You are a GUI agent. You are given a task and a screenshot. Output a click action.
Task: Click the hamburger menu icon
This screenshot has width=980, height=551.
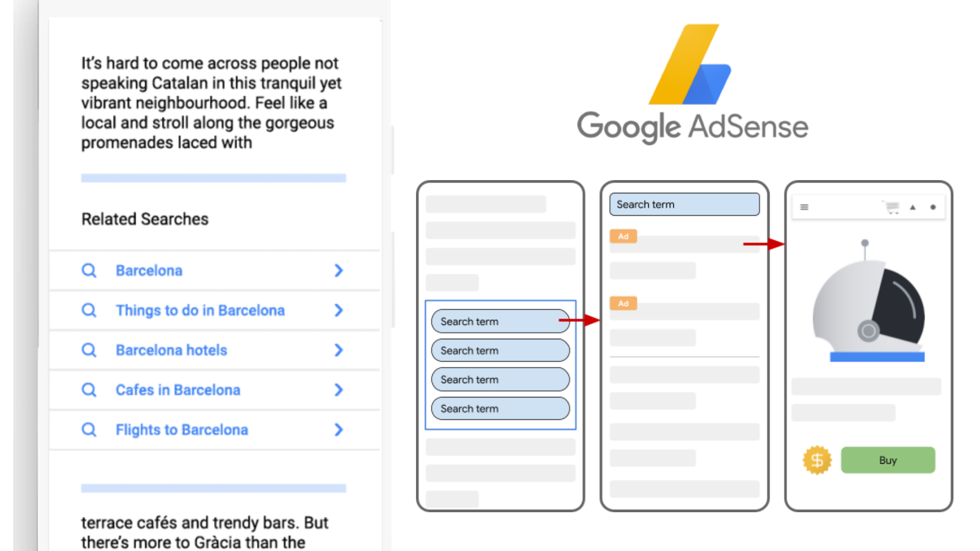coord(804,207)
